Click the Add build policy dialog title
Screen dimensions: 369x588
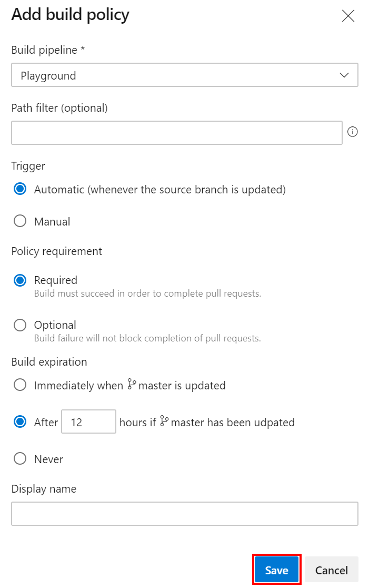point(70,15)
